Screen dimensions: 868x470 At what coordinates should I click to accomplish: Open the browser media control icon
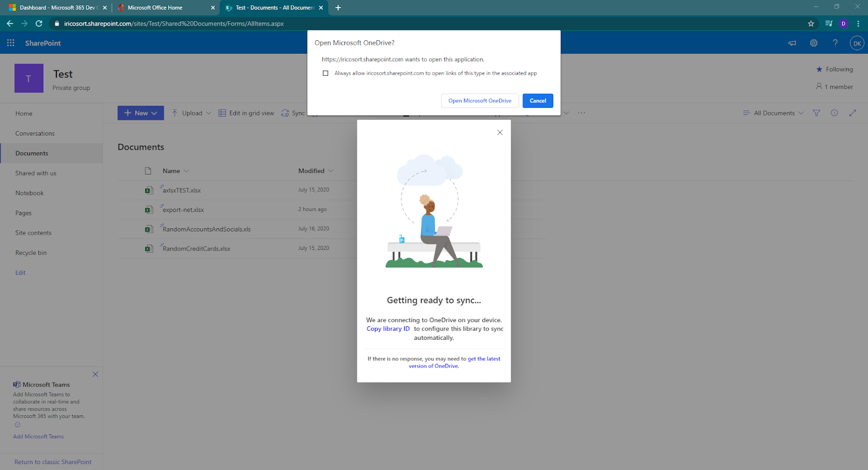click(x=828, y=23)
